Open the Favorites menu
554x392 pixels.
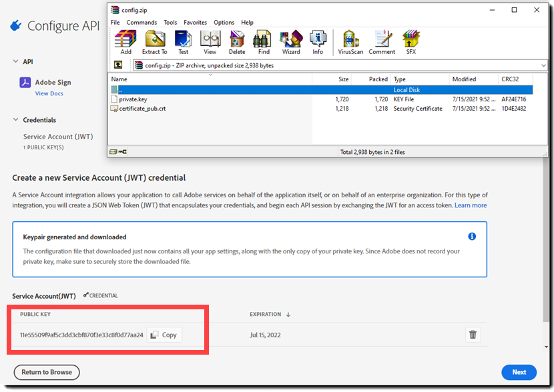(x=195, y=22)
